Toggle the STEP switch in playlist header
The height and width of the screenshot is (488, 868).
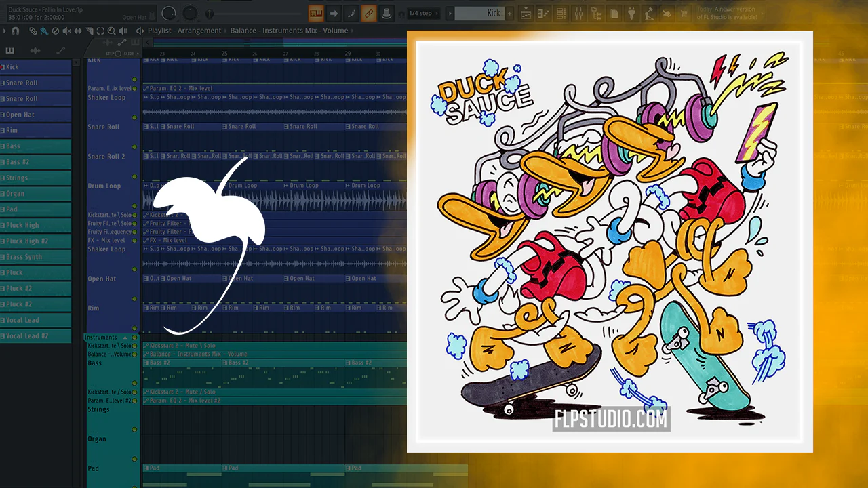117,54
